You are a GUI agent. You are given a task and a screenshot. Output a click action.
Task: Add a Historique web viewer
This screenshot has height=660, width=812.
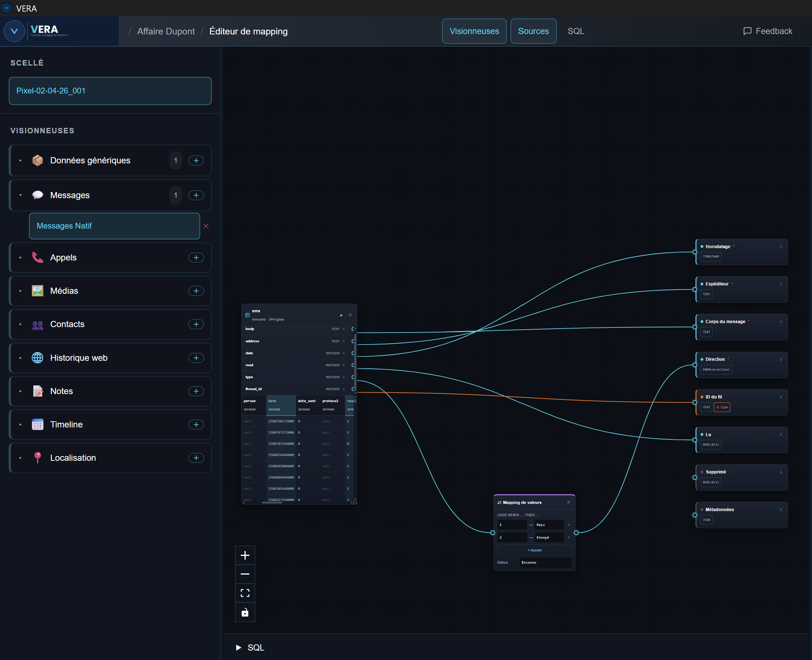pyautogui.click(x=196, y=358)
